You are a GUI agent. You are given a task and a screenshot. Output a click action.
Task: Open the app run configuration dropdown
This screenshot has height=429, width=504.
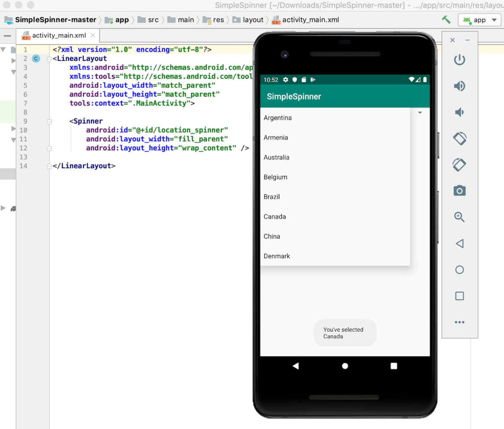480,20
